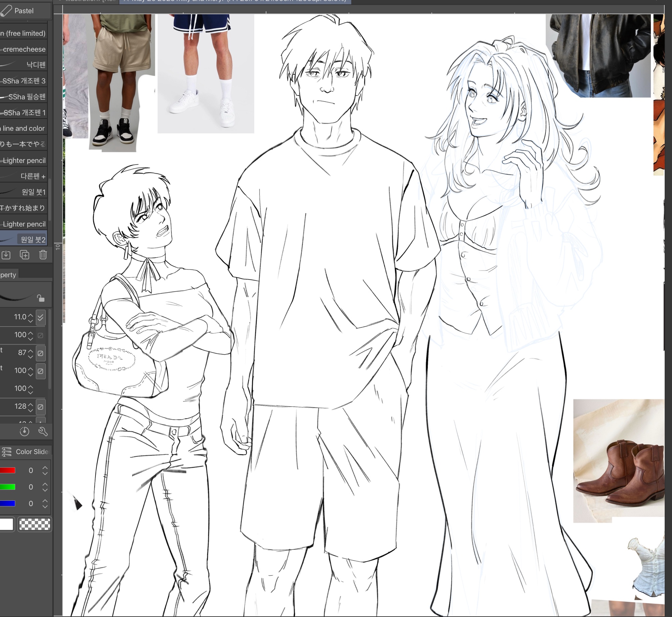Toggle the brush size 11.0 dynamics button
The height and width of the screenshot is (617, 672).
tap(40, 317)
